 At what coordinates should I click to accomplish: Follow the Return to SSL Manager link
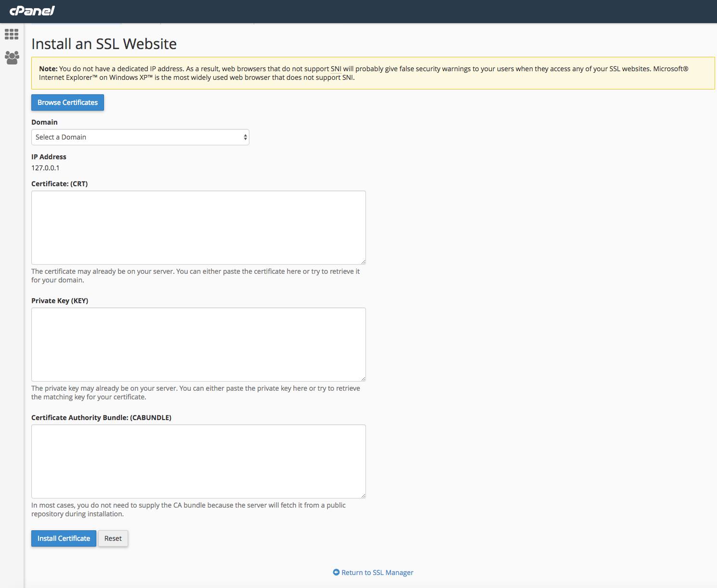click(x=377, y=572)
